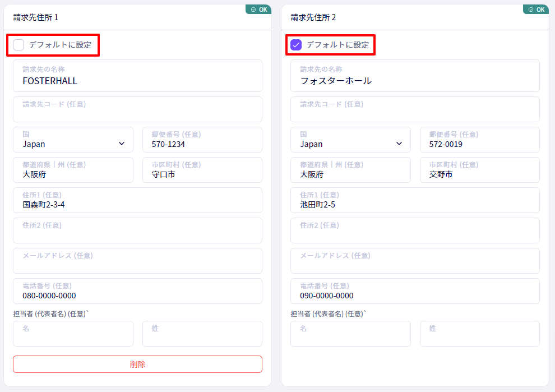Image resolution: width=555 pixels, height=392 pixels.
Task: Click phone number field showing 080-0000-0000
Action: 138,291
